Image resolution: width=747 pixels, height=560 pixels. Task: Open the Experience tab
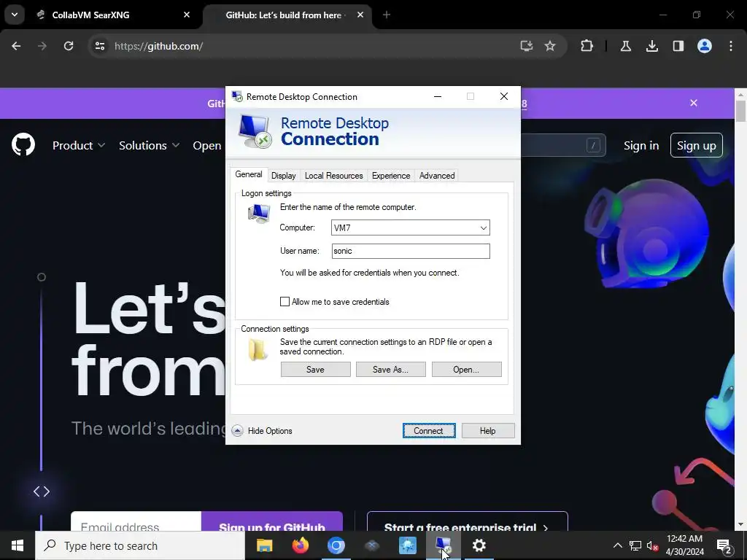391,176
